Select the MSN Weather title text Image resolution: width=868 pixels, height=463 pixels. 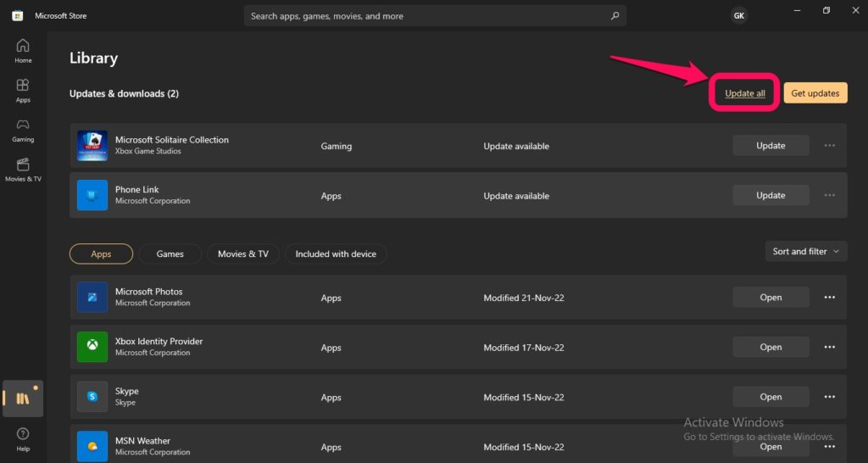click(x=142, y=441)
